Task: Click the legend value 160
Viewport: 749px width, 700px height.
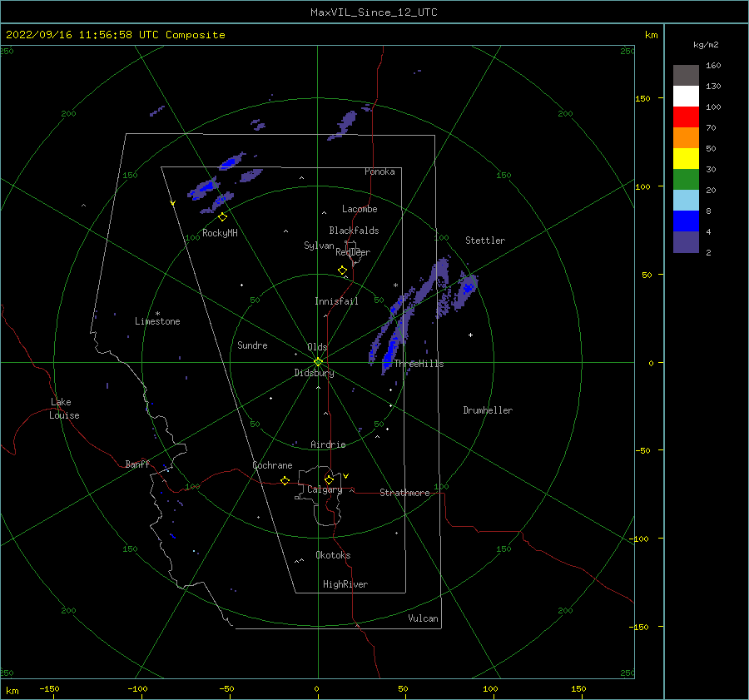Action: 713,66
